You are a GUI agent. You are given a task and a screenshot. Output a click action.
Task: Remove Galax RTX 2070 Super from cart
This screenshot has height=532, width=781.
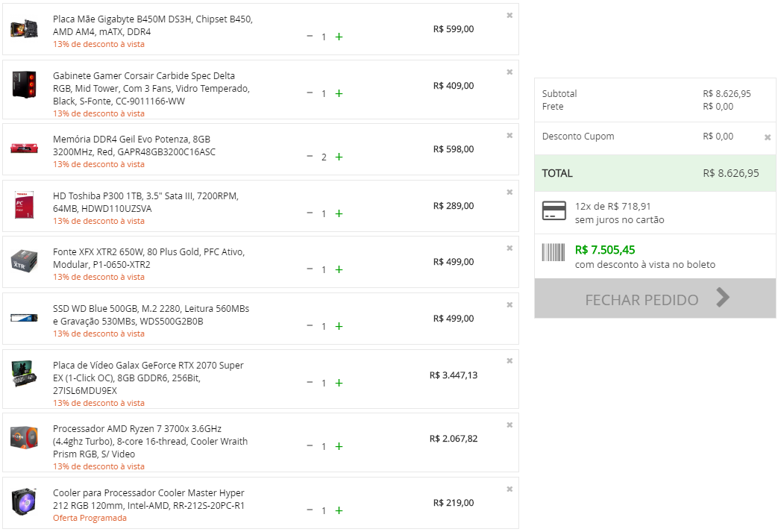[x=509, y=360]
